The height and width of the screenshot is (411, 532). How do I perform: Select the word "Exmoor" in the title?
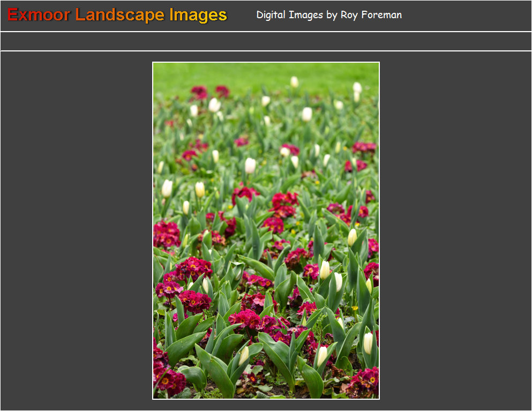[x=39, y=15]
